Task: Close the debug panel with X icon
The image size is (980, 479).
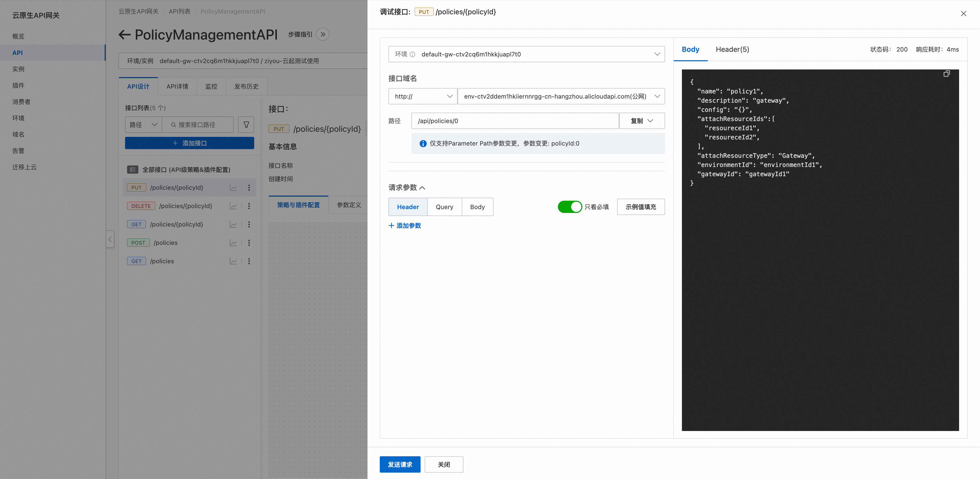Action: (963, 14)
